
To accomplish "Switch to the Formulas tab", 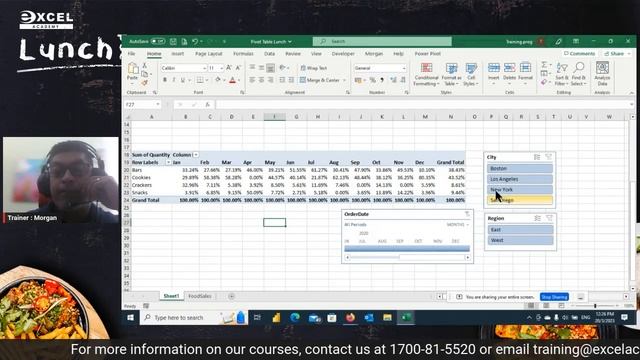I will coord(243,53).
